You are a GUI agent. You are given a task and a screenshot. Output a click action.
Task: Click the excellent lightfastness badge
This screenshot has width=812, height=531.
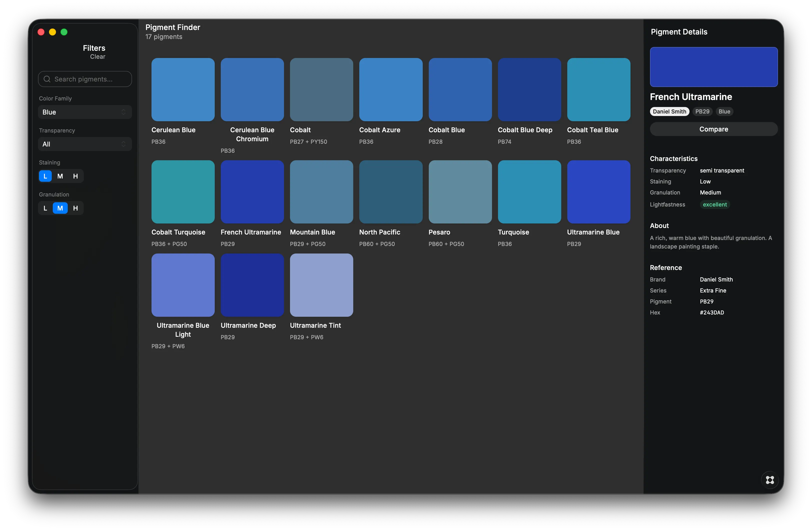pos(714,204)
